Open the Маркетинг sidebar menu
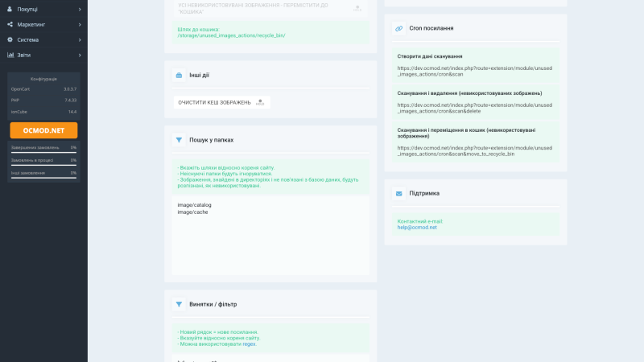Image resolution: width=644 pixels, height=362 pixels. pos(43,24)
